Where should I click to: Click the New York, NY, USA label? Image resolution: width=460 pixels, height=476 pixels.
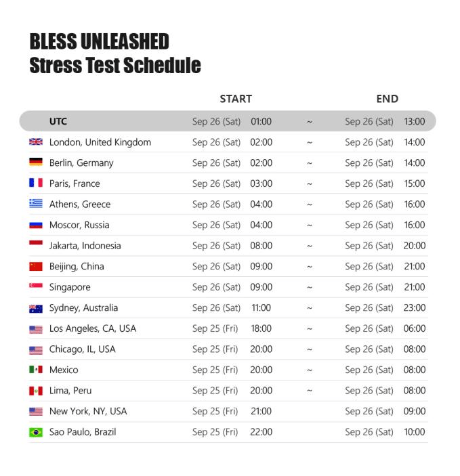[x=88, y=412]
